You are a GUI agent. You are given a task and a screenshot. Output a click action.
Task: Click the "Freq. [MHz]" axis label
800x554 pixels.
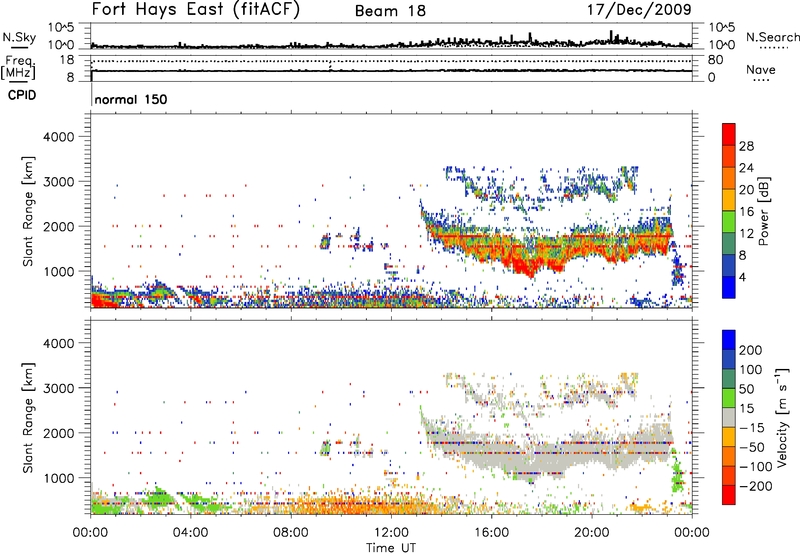point(19,68)
